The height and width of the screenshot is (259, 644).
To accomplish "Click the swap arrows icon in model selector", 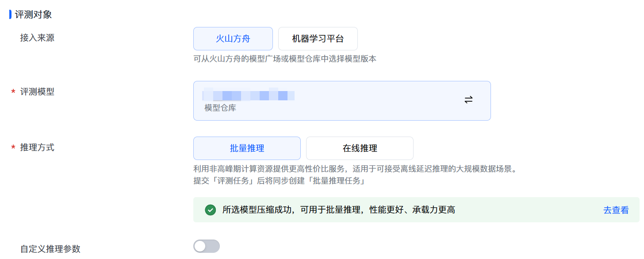I will [468, 100].
